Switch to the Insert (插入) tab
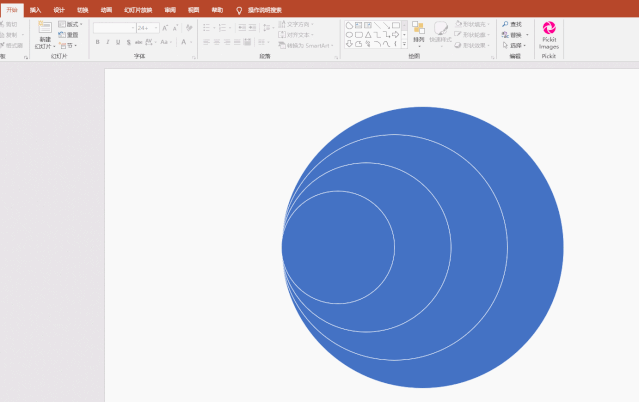Image resolution: width=639 pixels, height=402 pixels. point(35,10)
